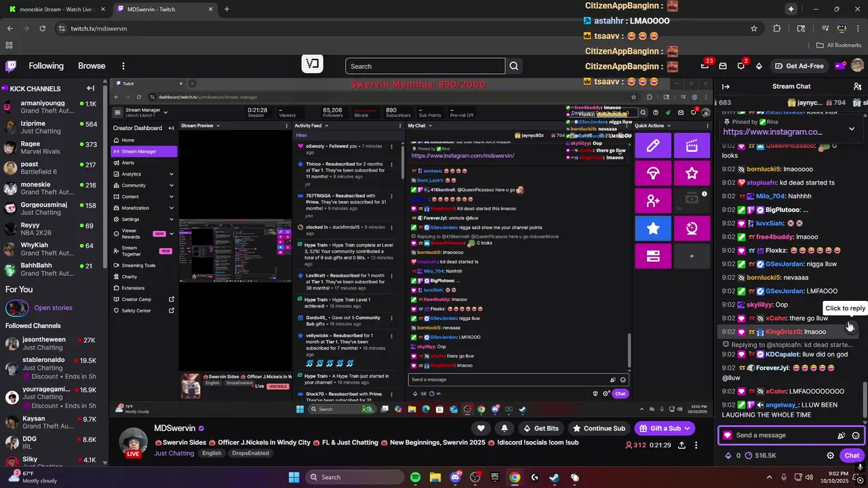Click the notification bell under stream
868x488 pixels.
504,428
